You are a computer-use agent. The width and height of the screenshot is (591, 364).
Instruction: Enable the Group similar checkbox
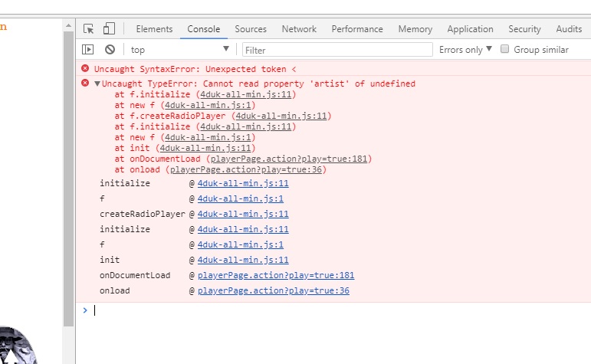pos(505,50)
